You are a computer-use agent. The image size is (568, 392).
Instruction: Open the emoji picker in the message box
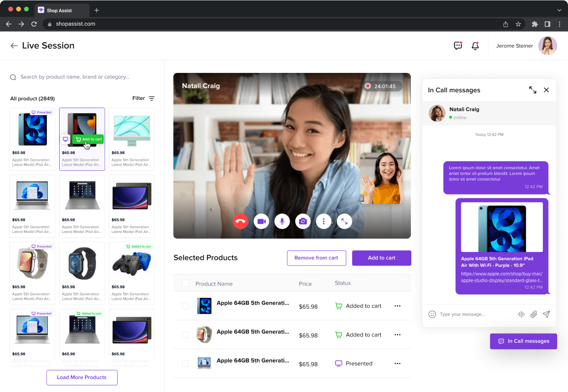point(432,314)
